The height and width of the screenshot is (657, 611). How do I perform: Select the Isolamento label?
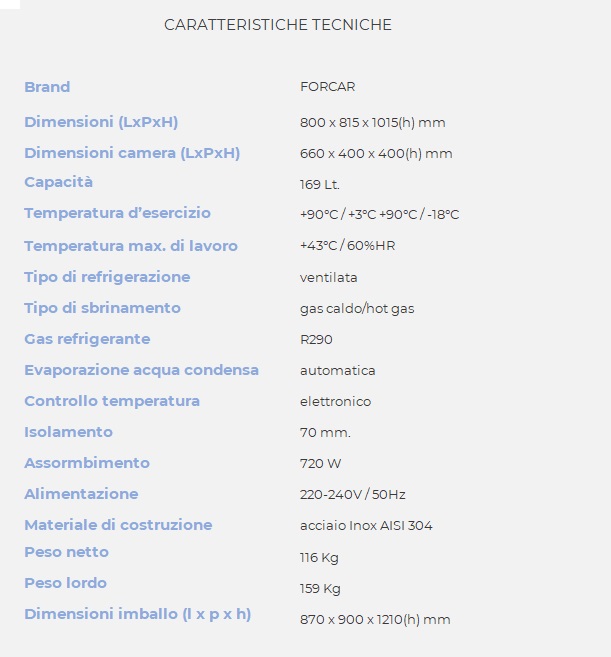pyautogui.click(x=68, y=432)
